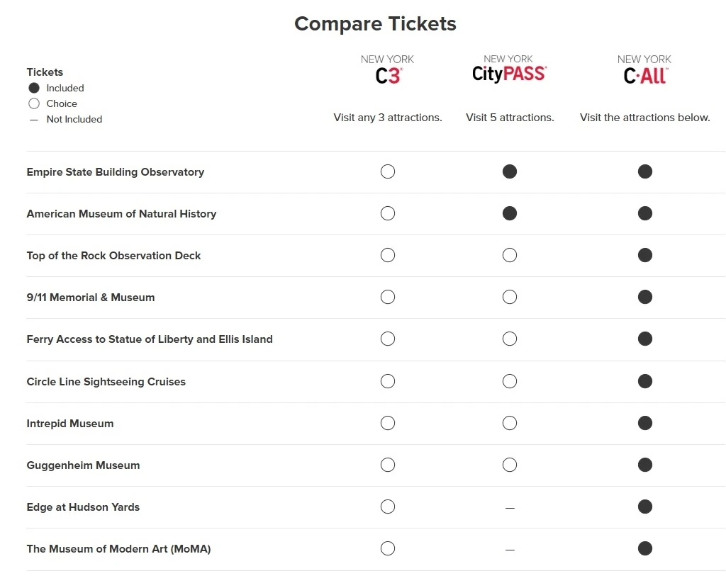Select Empire State Building Observatory label

tap(116, 172)
